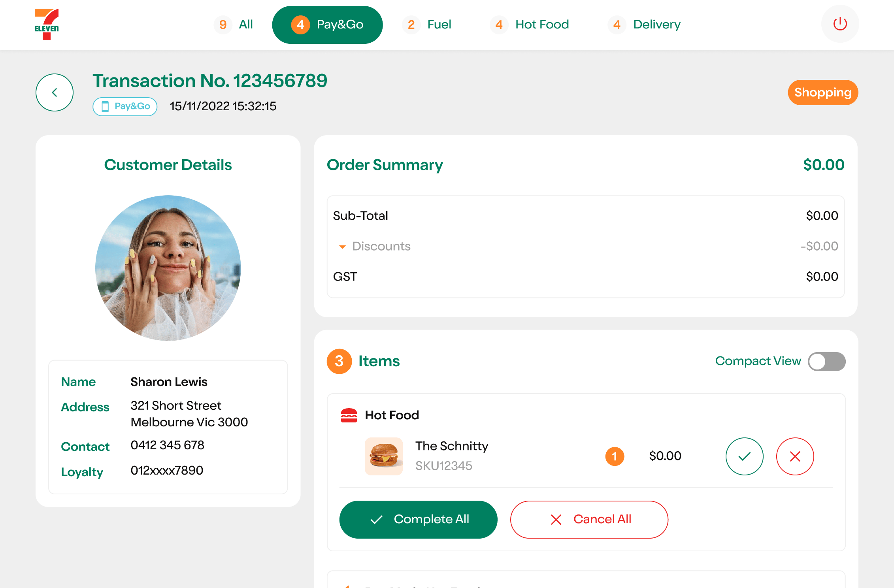Select the Pay&Go tab

[x=327, y=24]
